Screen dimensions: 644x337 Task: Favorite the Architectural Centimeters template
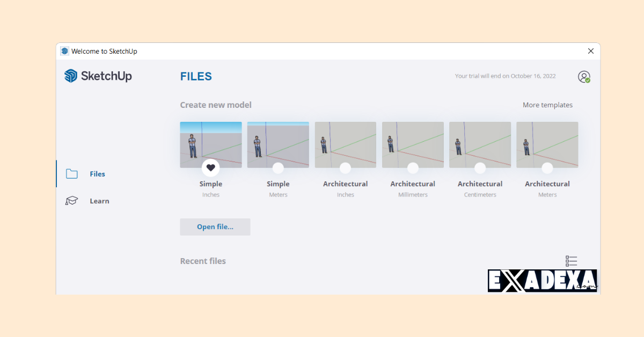pos(480,168)
